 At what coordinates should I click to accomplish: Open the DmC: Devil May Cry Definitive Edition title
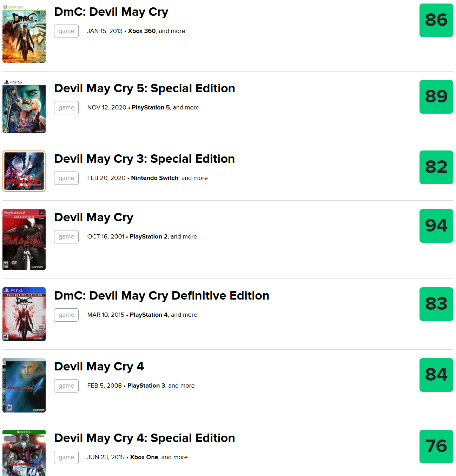click(161, 296)
